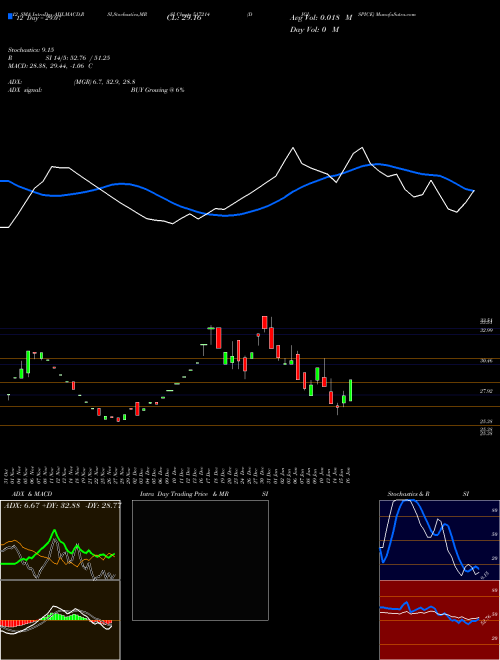Click the 27.92 price axis label
Image resolution: width=500 pixels, height=660 pixels.
pyautogui.click(x=487, y=391)
